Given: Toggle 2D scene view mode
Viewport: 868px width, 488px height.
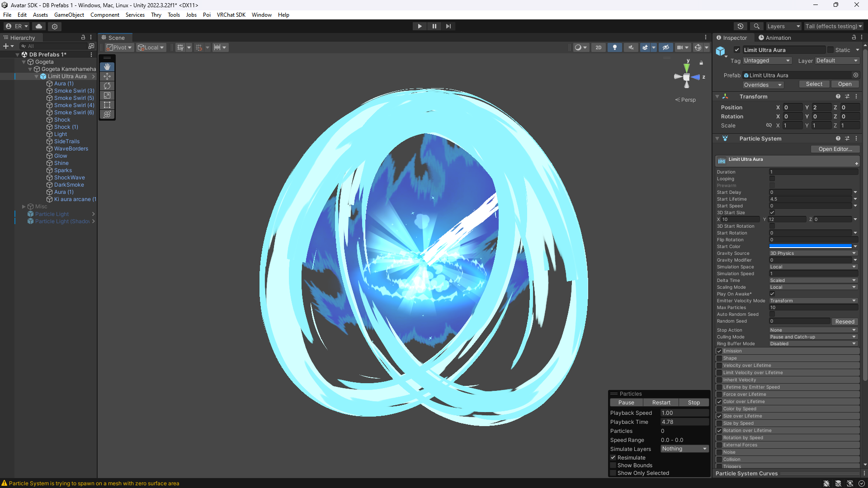Looking at the screenshot, I should (599, 47).
